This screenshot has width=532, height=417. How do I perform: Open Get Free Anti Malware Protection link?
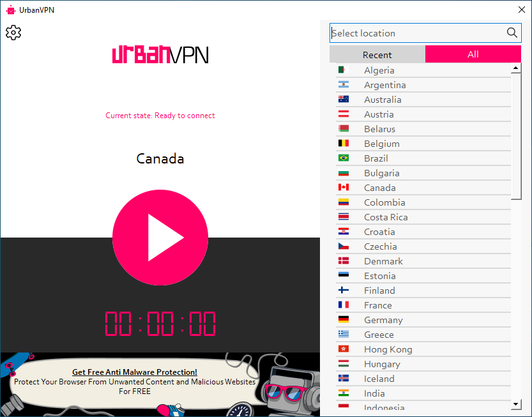click(x=134, y=372)
